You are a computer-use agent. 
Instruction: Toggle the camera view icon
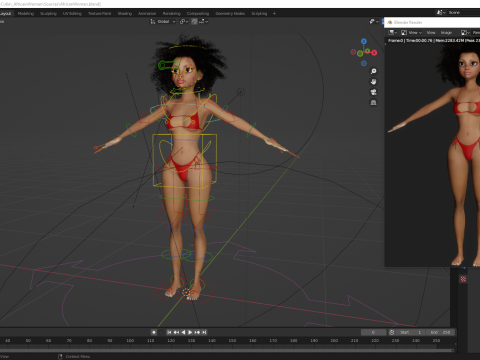coord(373,92)
